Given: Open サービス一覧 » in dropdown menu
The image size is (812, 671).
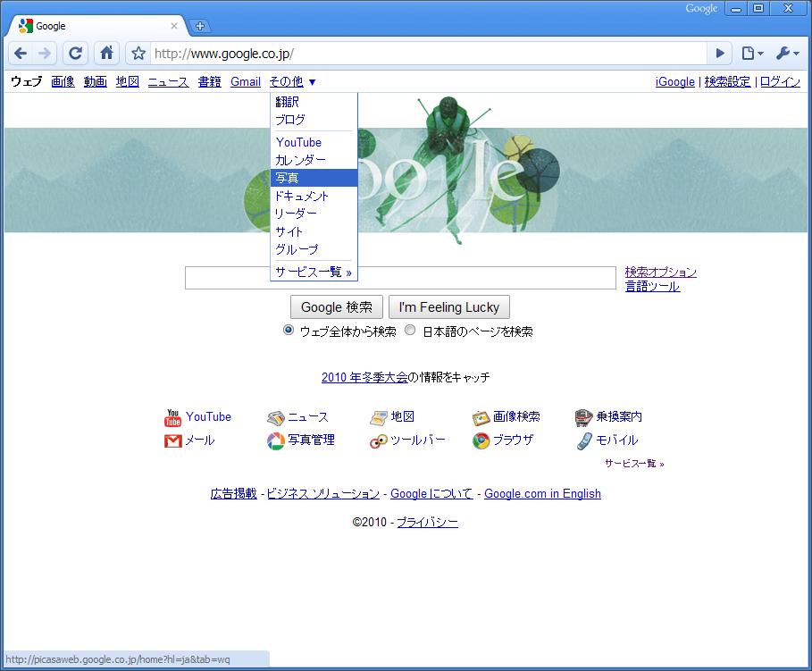Looking at the screenshot, I should click(x=314, y=272).
